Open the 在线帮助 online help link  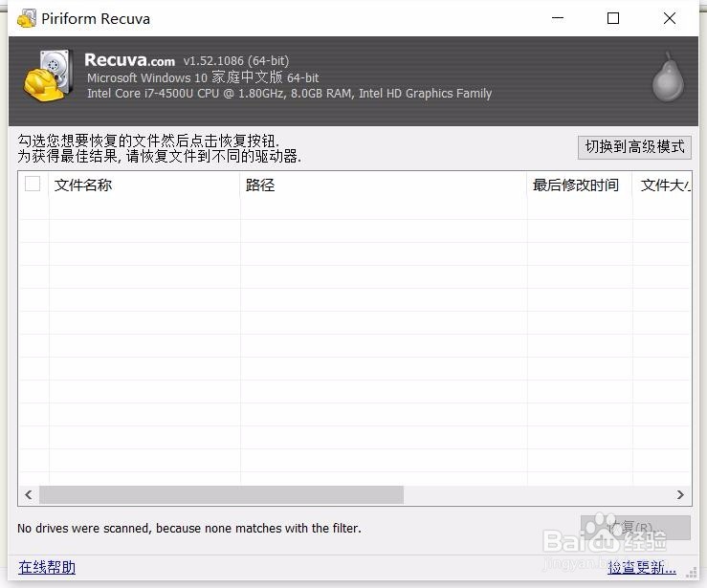(x=47, y=567)
